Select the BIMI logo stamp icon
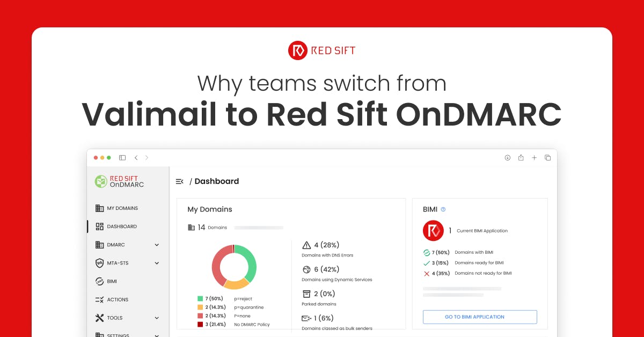The height and width of the screenshot is (337, 644). coord(100,281)
